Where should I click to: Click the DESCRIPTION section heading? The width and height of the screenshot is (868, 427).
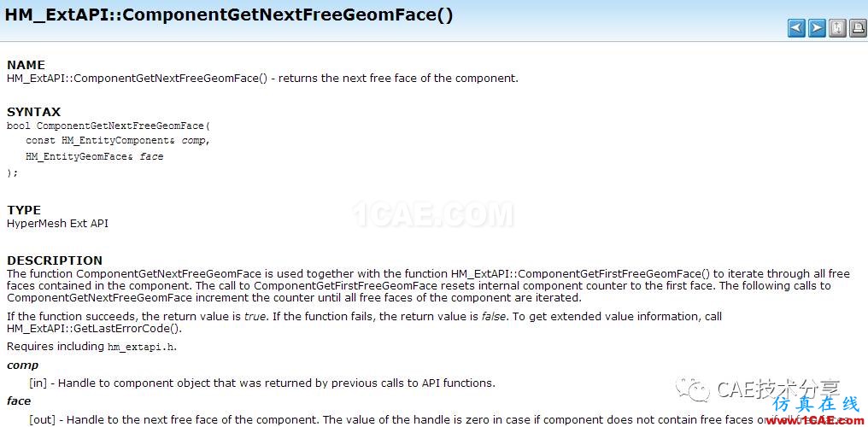pyautogui.click(x=55, y=260)
